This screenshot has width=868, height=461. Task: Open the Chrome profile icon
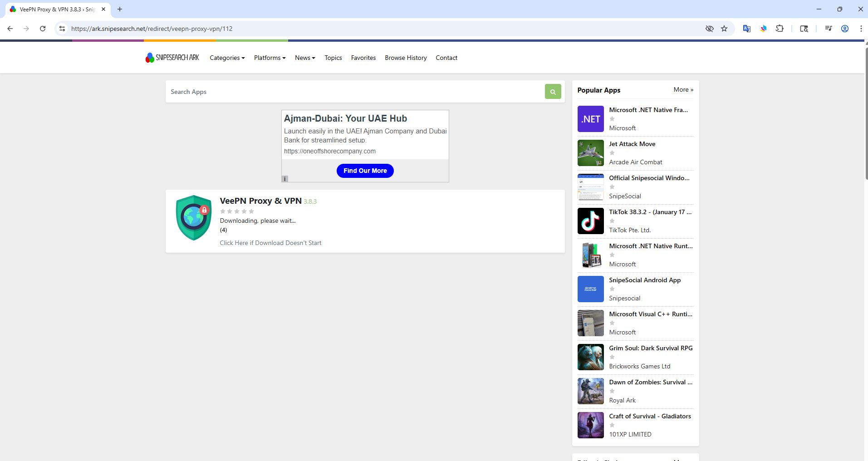pos(845,29)
